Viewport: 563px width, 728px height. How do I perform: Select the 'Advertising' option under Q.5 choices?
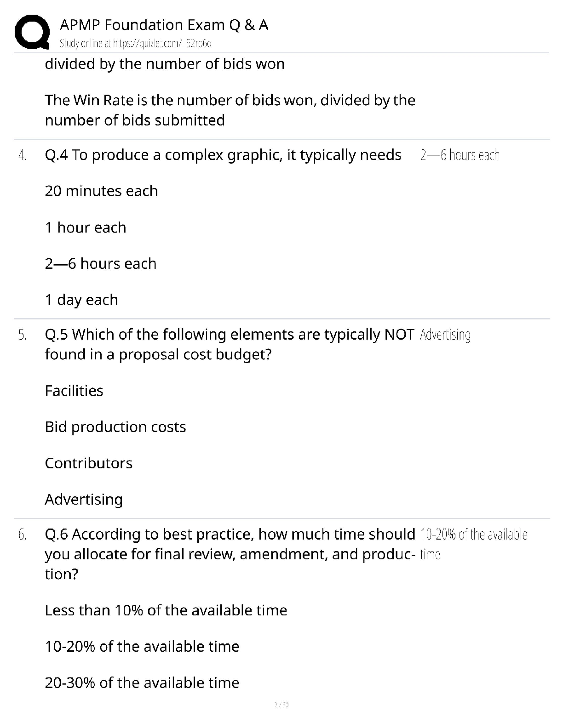click(84, 500)
